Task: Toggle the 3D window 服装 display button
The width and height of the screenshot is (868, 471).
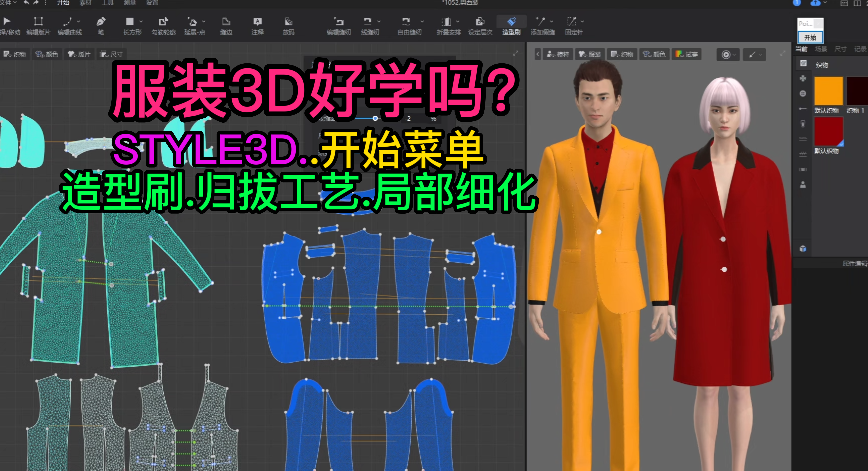Action: (x=590, y=54)
